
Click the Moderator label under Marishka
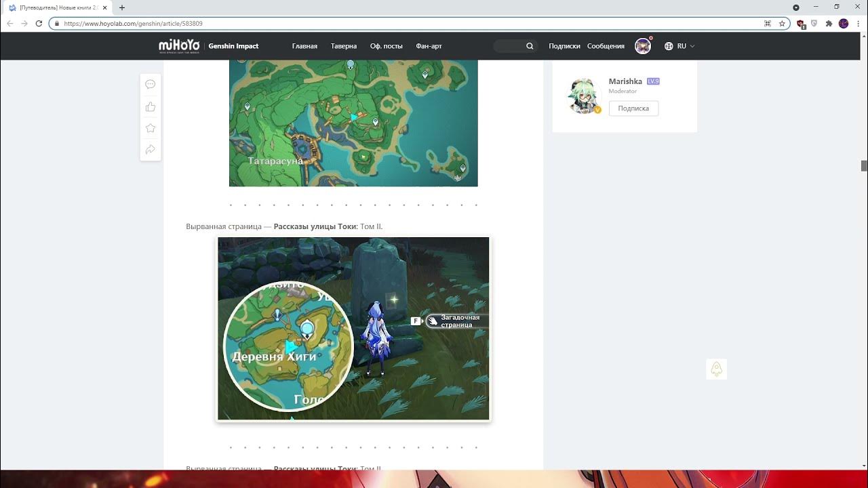(623, 91)
